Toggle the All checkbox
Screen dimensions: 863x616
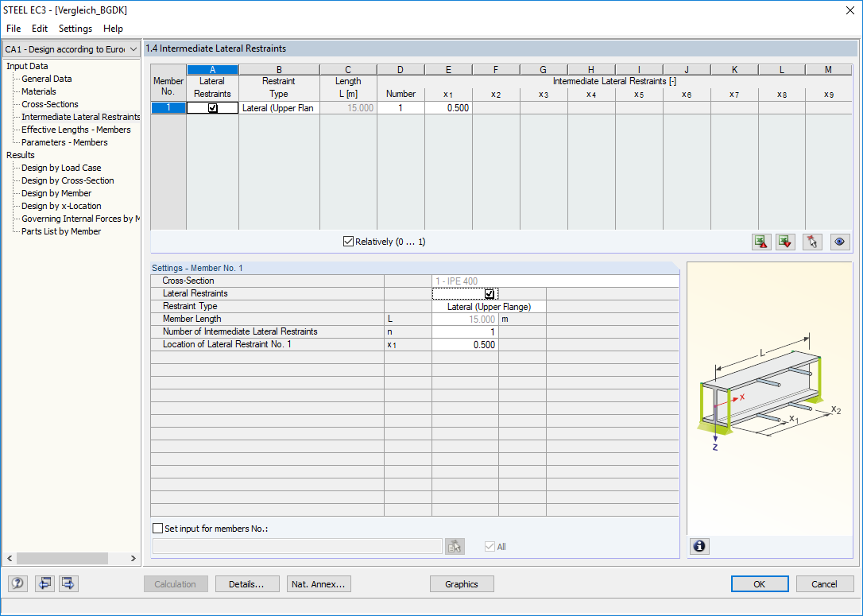point(490,546)
